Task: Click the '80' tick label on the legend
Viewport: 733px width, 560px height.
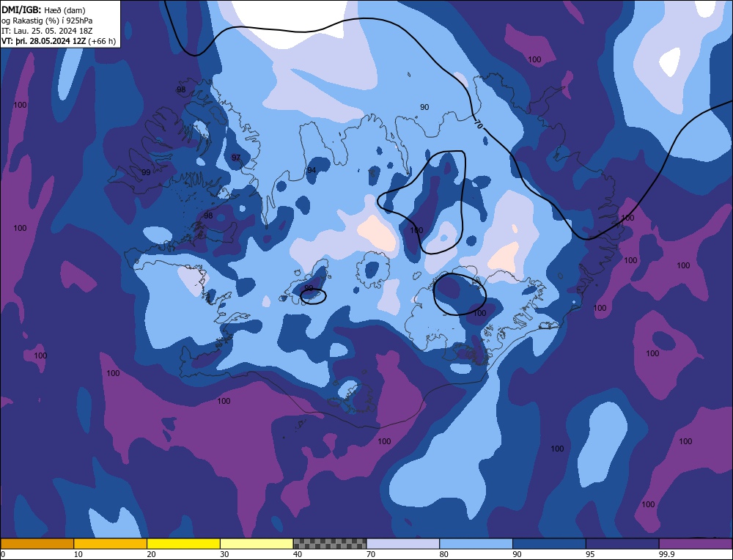Action: coord(444,554)
